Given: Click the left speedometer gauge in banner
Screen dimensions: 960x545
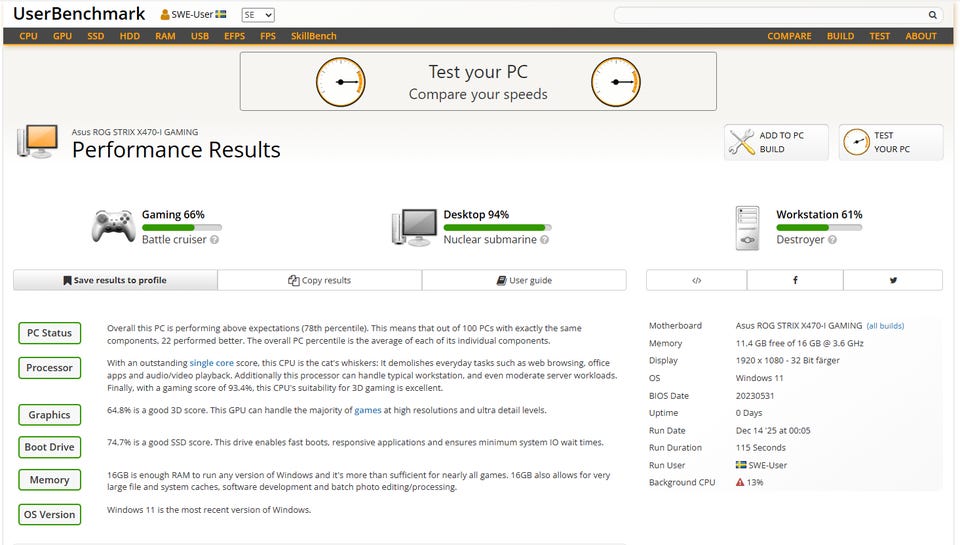Looking at the screenshot, I should pos(340,82).
